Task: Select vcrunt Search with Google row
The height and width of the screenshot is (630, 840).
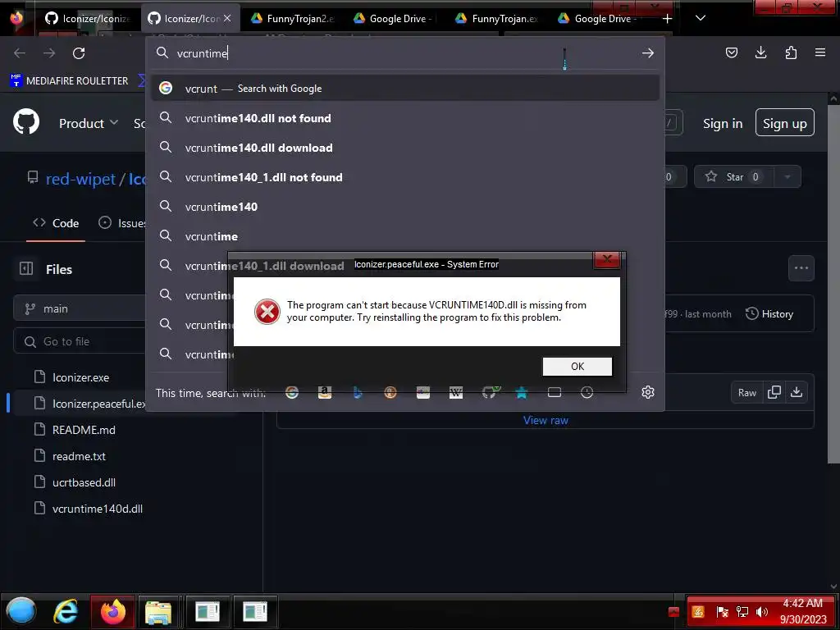Action: coord(405,89)
